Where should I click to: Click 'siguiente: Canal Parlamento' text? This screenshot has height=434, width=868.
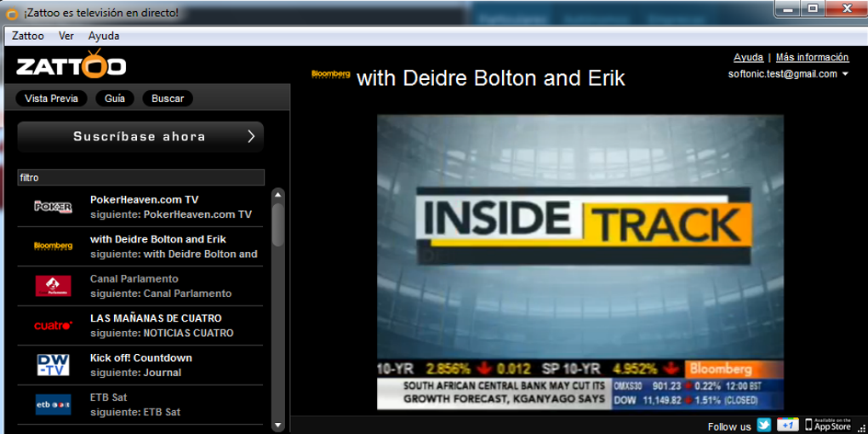point(161,294)
